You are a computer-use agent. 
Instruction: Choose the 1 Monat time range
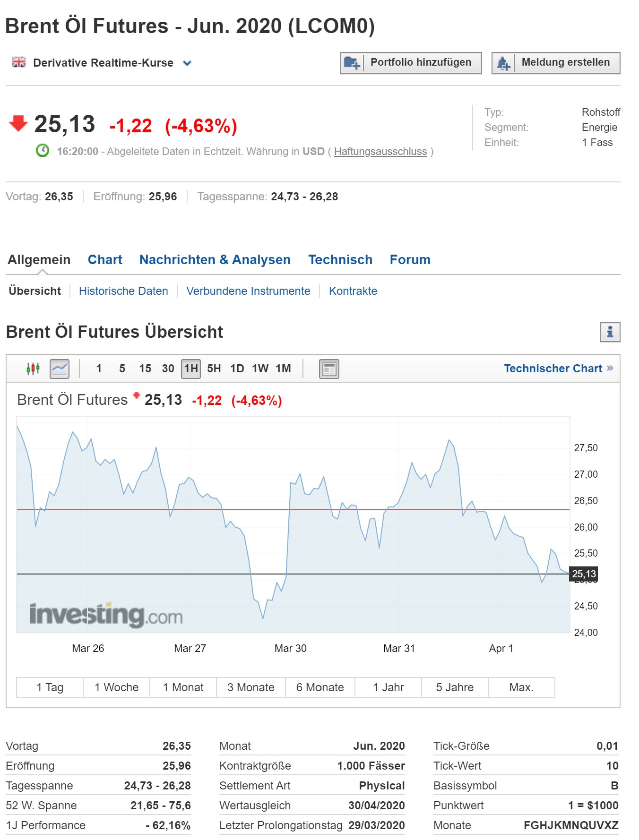[183, 687]
